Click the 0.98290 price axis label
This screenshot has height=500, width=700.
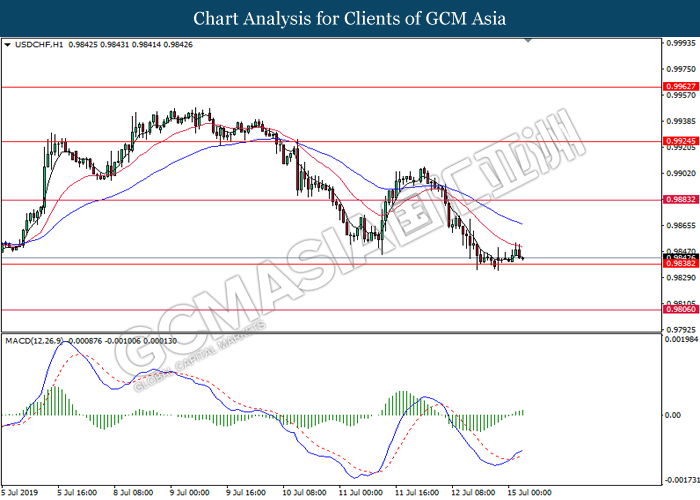(681, 278)
